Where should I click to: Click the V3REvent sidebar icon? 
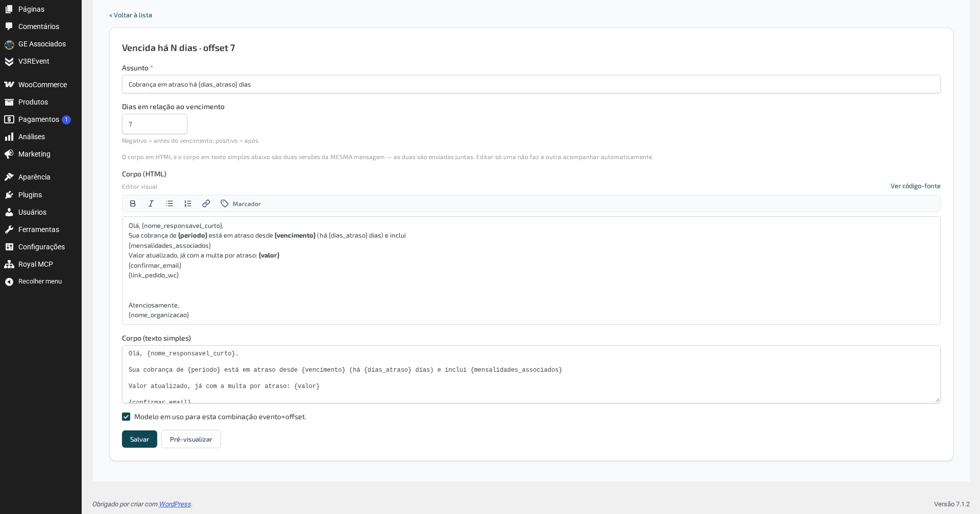click(9, 61)
